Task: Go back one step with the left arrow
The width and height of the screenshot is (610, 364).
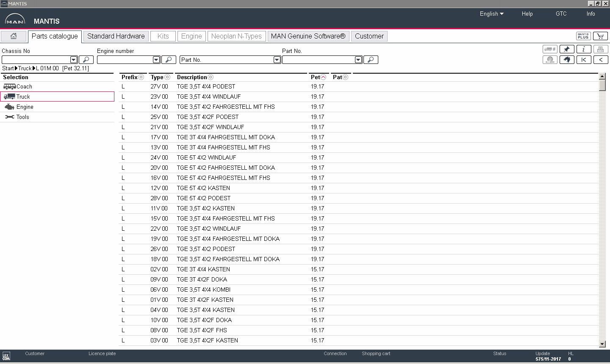Action: [x=601, y=60]
